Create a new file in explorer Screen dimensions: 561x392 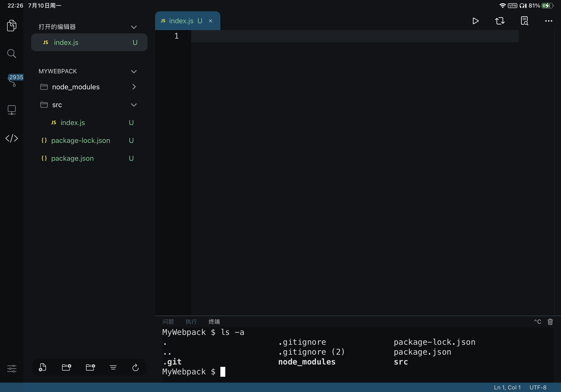[x=43, y=367]
